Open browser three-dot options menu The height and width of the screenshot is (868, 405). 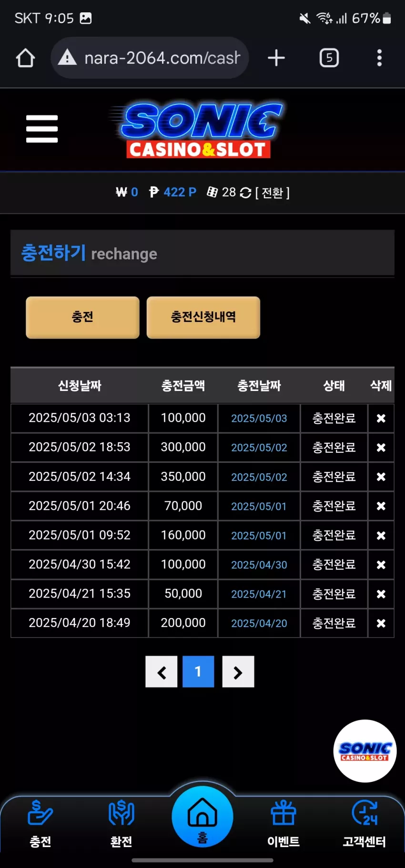(379, 58)
